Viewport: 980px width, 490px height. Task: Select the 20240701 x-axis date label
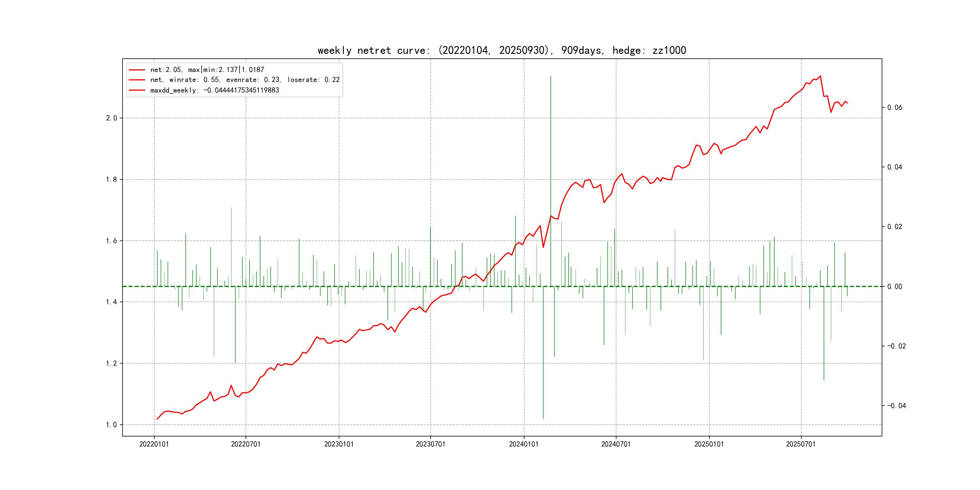click(x=616, y=444)
